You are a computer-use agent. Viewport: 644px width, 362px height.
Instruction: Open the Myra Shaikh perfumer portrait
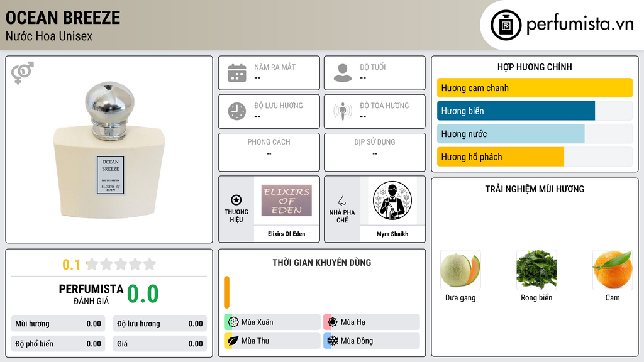392,200
